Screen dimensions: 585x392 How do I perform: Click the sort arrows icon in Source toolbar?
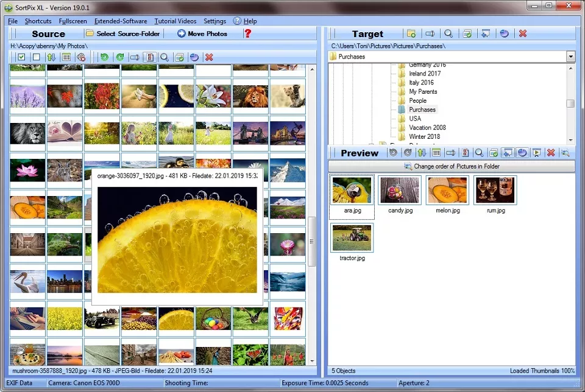point(51,57)
